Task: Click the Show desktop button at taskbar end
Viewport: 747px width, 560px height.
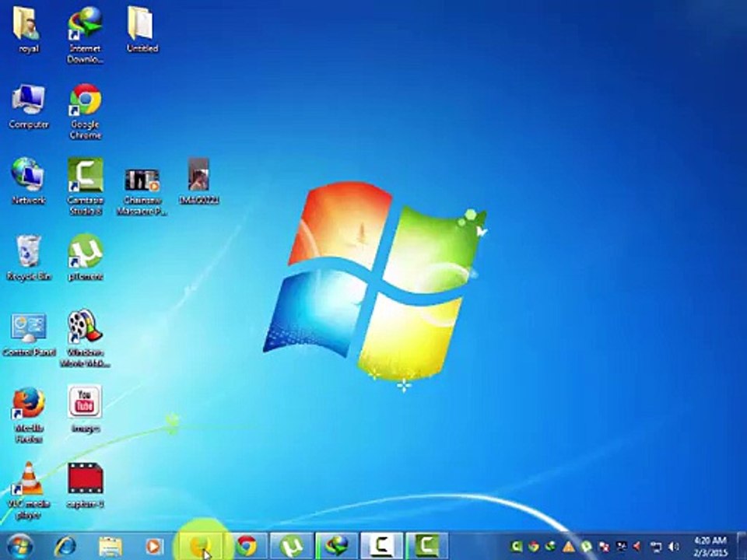Action: pyautogui.click(x=742, y=546)
